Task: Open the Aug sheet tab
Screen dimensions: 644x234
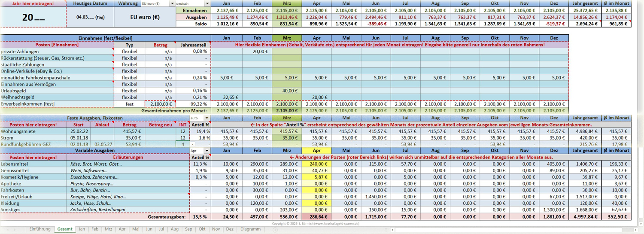Action: click(x=175, y=229)
